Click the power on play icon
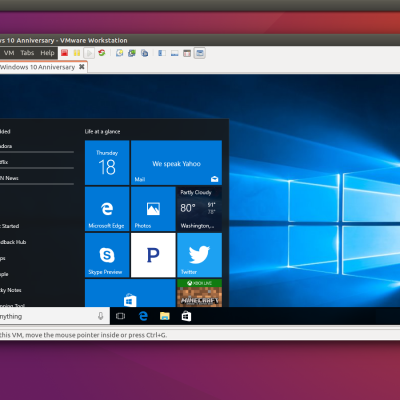 tap(89, 53)
